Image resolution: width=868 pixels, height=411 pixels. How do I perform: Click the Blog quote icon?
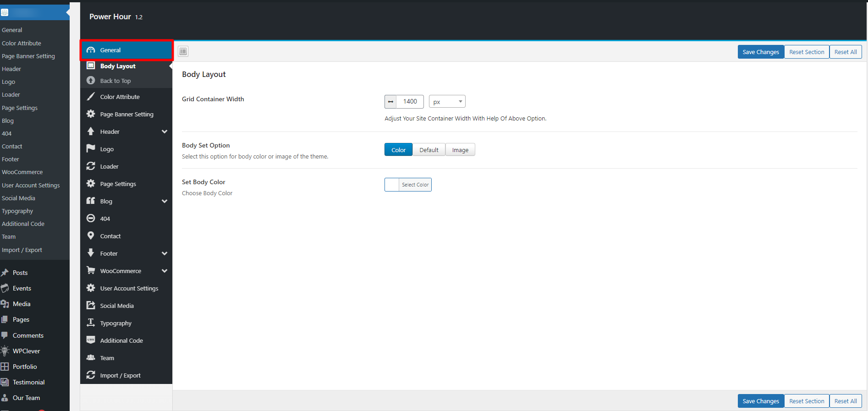pos(91,201)
